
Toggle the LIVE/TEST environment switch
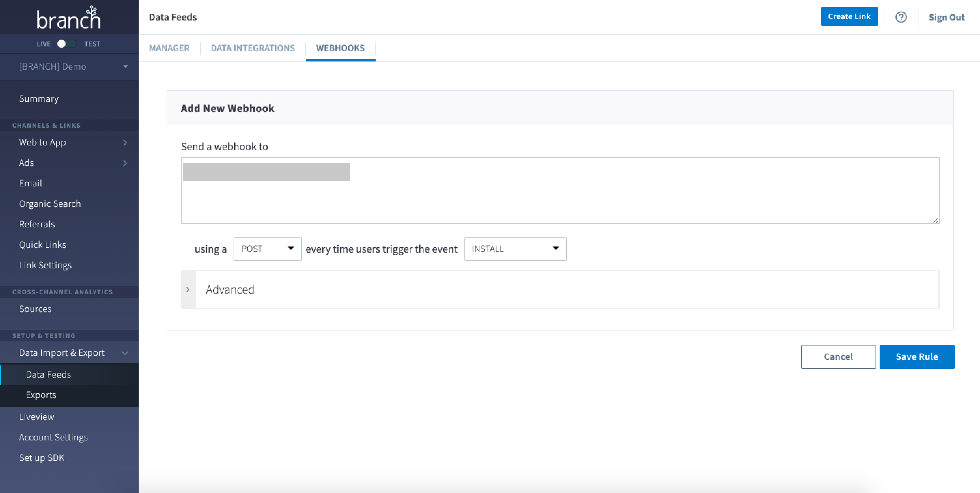pyautogui.click(x=67, y=44)
